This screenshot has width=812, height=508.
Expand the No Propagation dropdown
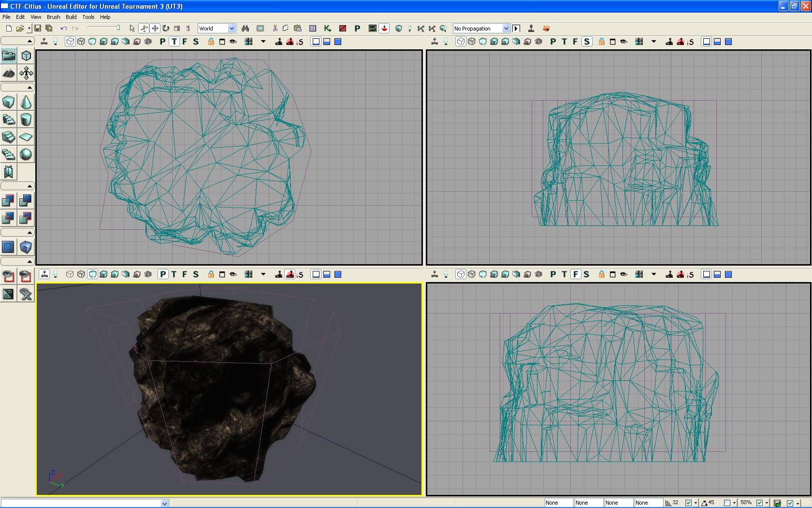coord(506,29)
